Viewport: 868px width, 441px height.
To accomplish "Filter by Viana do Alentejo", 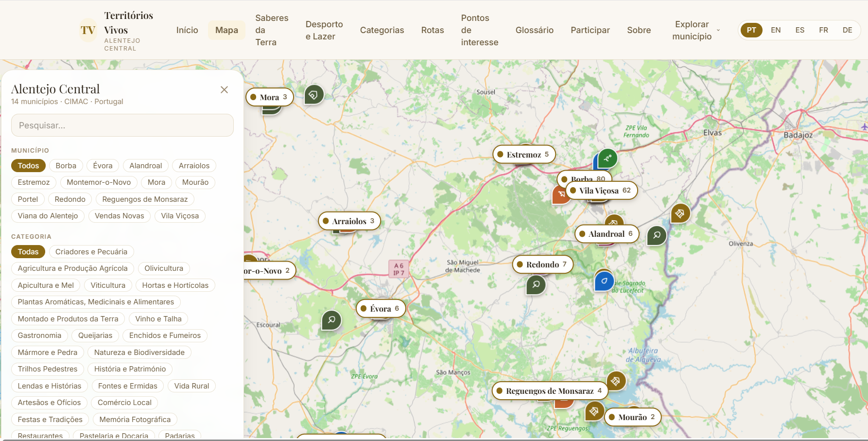I will point(48,216).
